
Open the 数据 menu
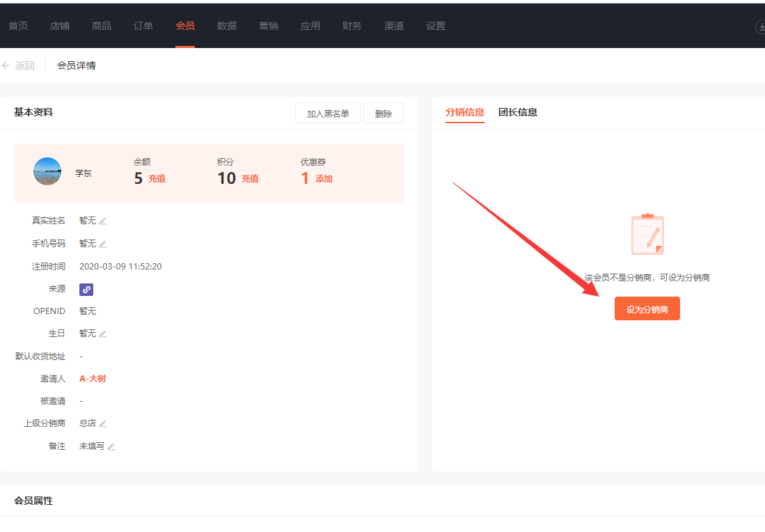coord(227,26)
